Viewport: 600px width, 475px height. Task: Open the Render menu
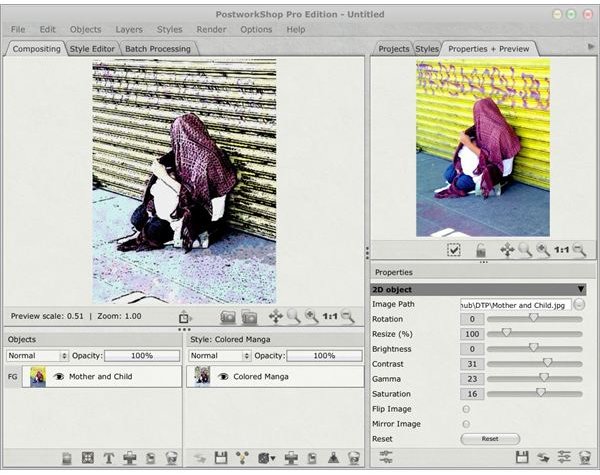[211, 29]
